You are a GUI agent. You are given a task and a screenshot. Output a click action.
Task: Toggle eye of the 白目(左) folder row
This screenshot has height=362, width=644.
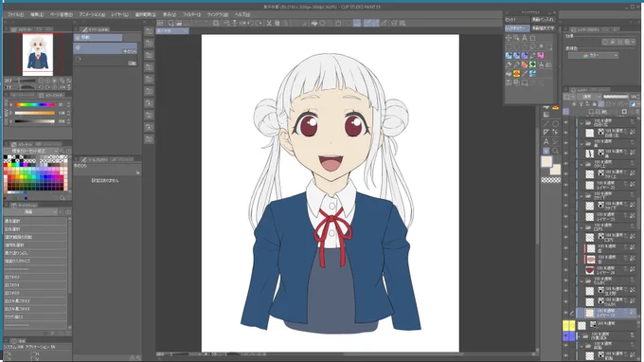(x=566, y=122)
